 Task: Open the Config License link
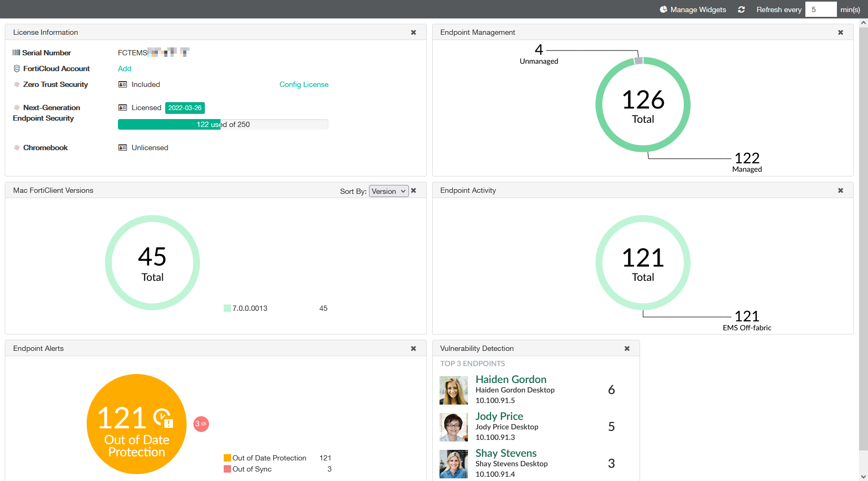[x=304, y=84]
